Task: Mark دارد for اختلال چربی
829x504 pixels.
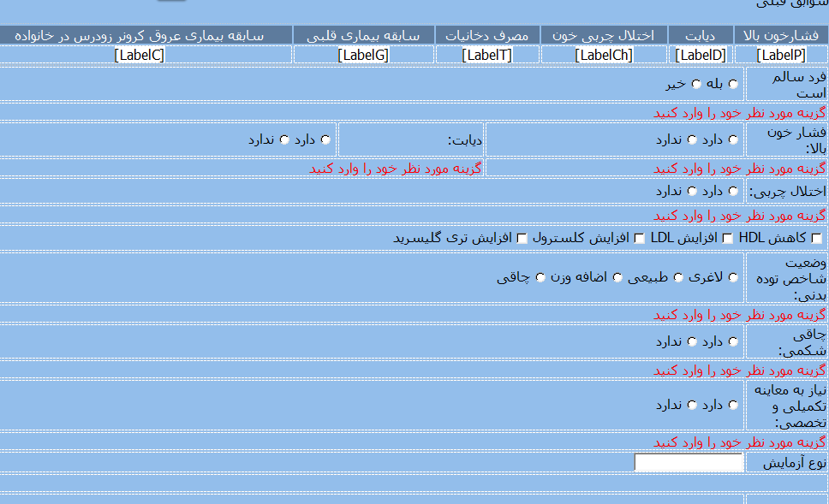Action: coord(733,191)
